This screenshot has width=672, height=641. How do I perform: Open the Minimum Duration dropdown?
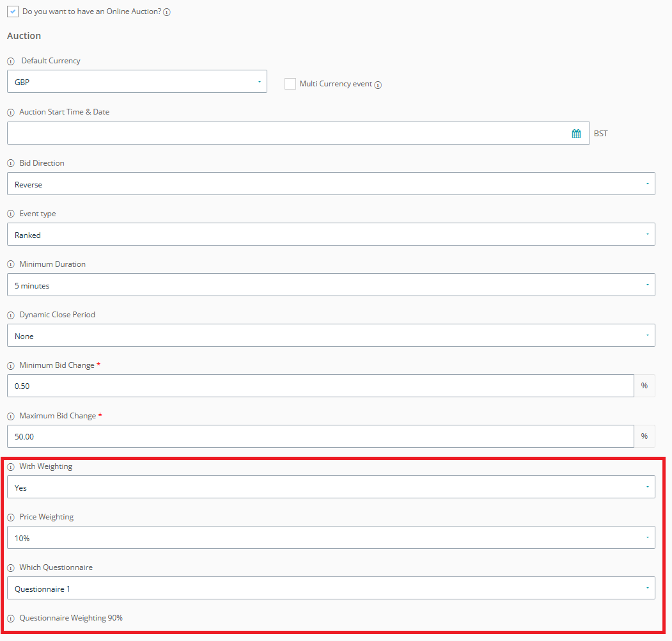point(331,285)
